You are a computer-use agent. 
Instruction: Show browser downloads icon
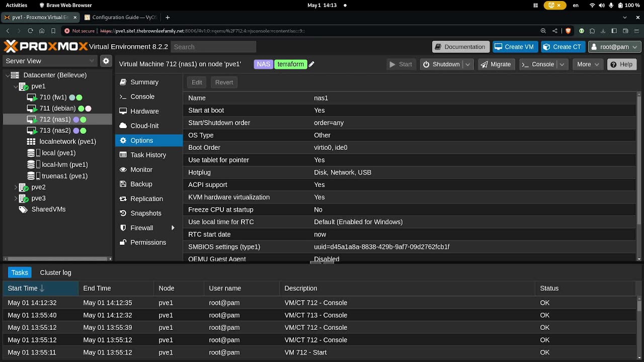603,31
